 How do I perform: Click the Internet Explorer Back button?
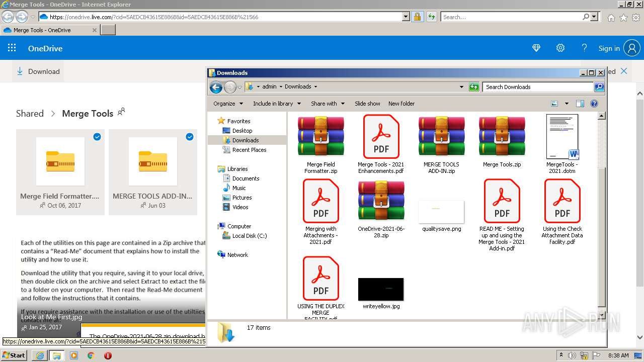point(8,17)
